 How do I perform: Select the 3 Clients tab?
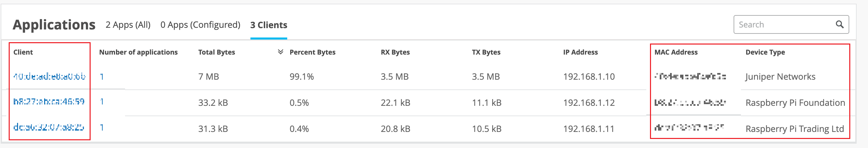click(268, 25)
